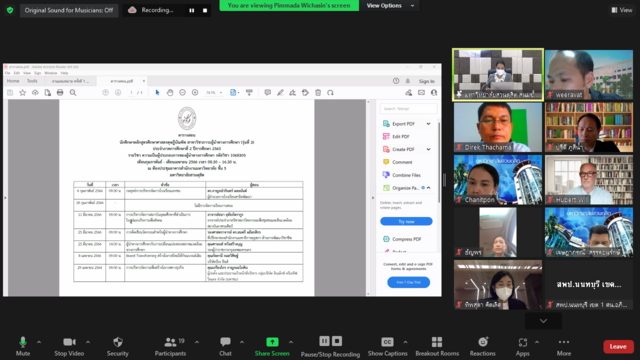The image size is (640, 360).
Task: Pause recording from the bottom toolbar
Action: pos(324,341)
